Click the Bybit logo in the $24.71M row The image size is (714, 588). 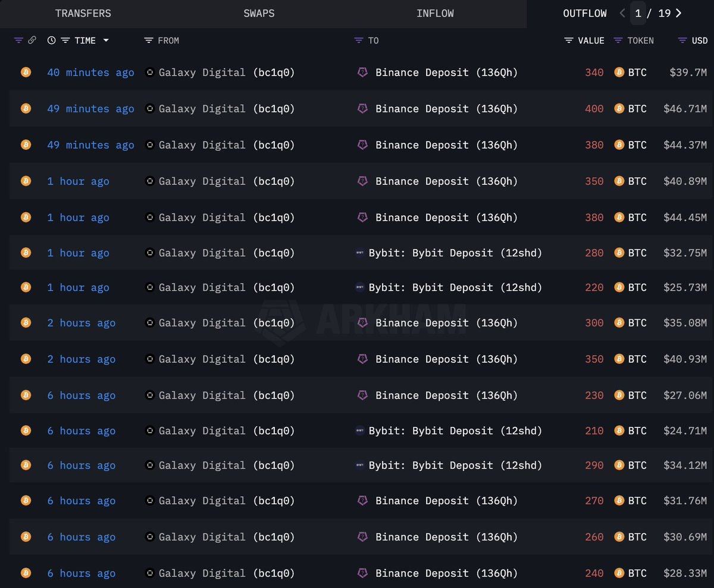[360, 430]
